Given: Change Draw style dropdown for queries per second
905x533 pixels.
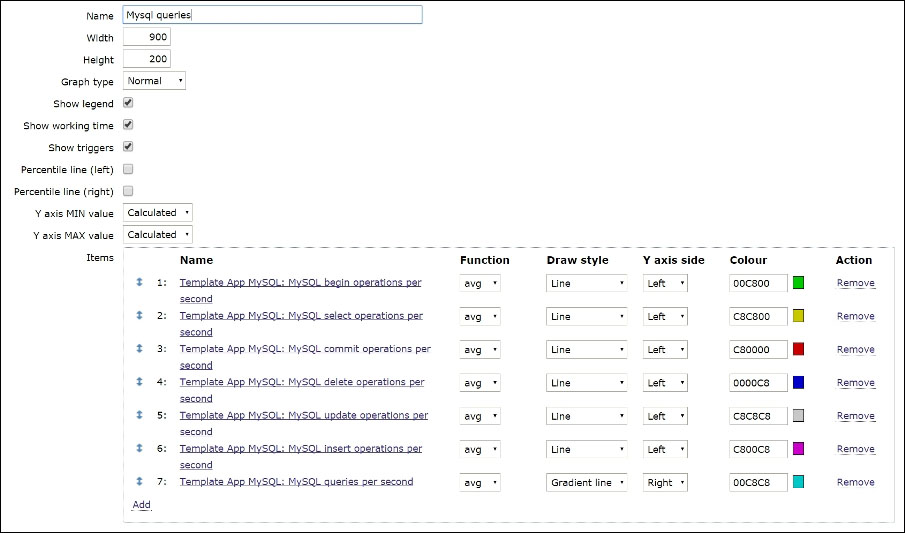Looking at the screenshot, I should [587, 482].
